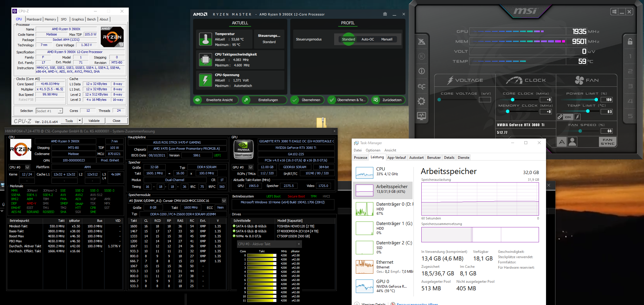Click the Power Limit slider handle
Image resolution: width=644 pixels, height=305 pixels.
(x=596, y=100)
